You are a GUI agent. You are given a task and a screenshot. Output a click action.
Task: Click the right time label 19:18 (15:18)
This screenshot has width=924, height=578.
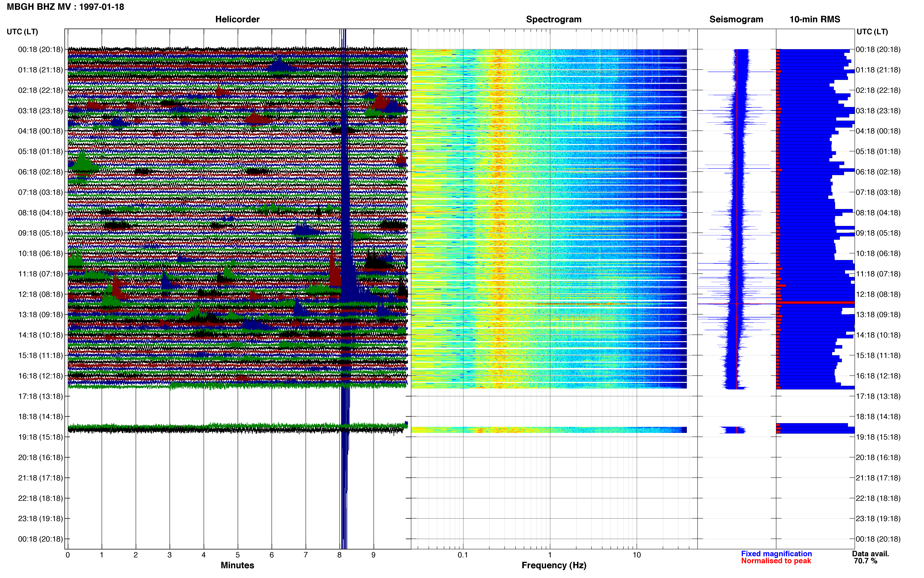pyautogui.click(x=878, y=437)
